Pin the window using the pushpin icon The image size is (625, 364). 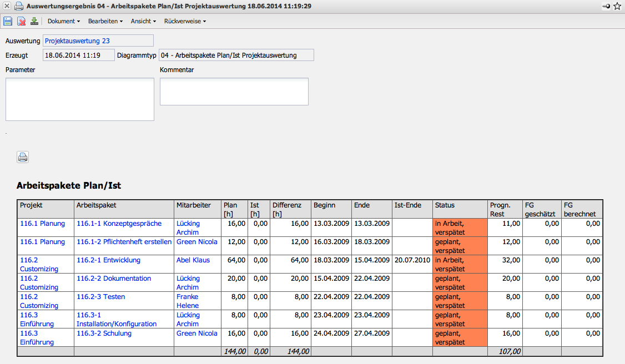coord(606,6)
